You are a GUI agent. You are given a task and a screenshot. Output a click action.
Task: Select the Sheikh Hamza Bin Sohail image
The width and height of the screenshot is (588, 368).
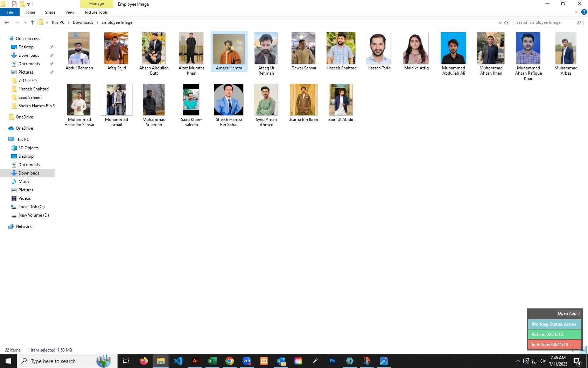229,105
